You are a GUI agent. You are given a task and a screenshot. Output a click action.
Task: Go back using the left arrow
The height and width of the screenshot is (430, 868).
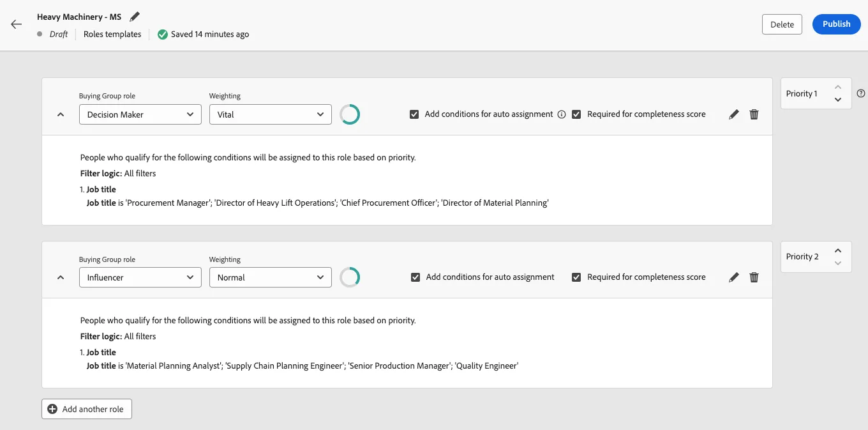click(x=16, y=24)
